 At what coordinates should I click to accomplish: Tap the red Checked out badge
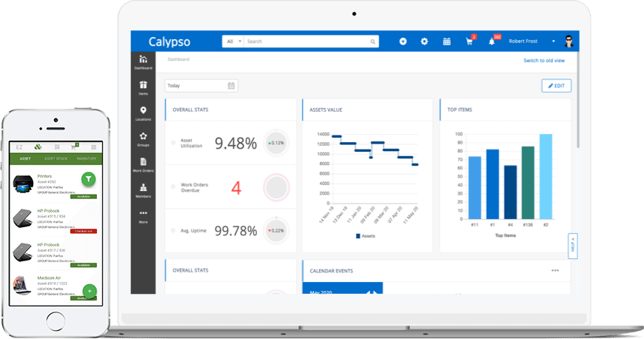coord(84,232)
